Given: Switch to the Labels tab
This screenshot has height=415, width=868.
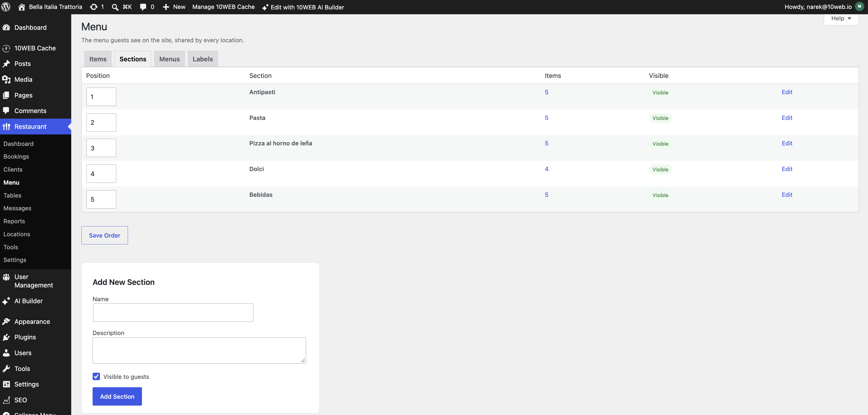Looking at the screenshot, I should tap(202, 59).
